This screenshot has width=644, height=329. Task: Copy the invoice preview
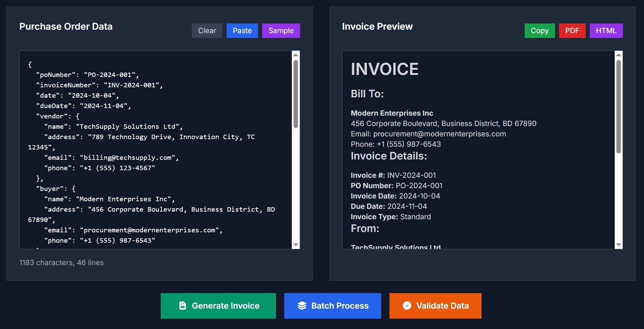(x=539, y=31)
